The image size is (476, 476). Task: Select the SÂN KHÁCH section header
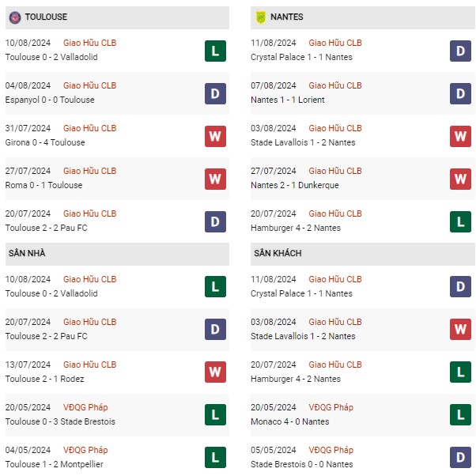pos(363,254)
